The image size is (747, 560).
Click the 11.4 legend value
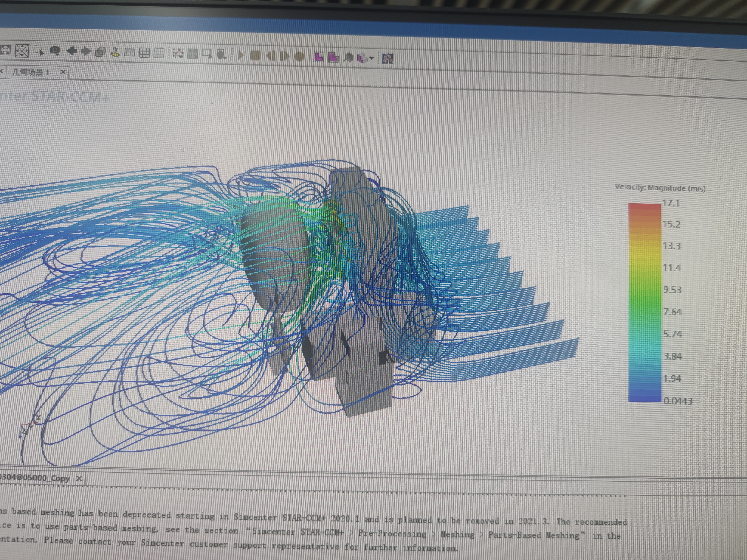pyautogui.click(x=672, y=268)
